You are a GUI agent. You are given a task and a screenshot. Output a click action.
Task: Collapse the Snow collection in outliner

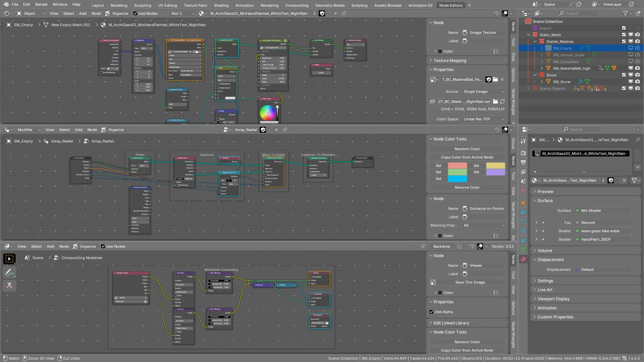coord(535,75)
